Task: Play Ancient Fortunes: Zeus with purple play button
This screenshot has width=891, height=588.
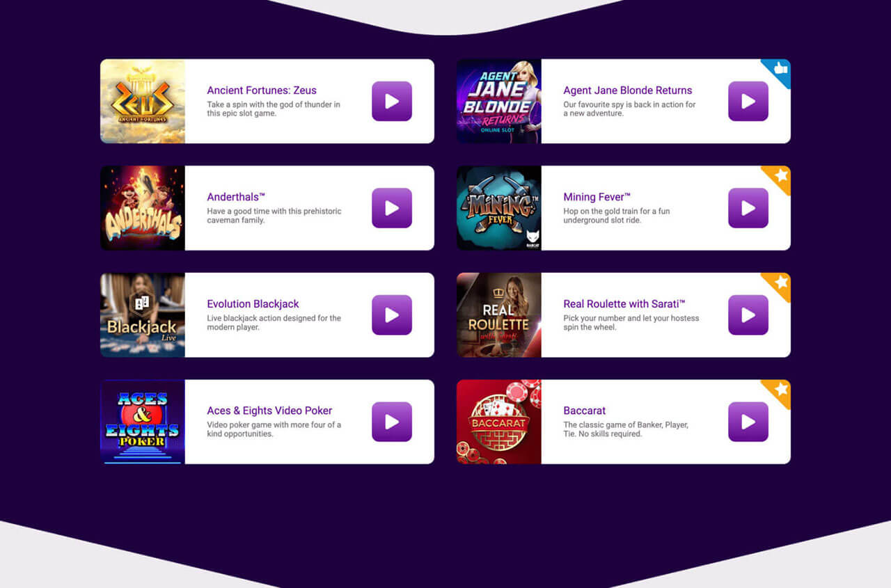Action: click(x=392, y=101)
